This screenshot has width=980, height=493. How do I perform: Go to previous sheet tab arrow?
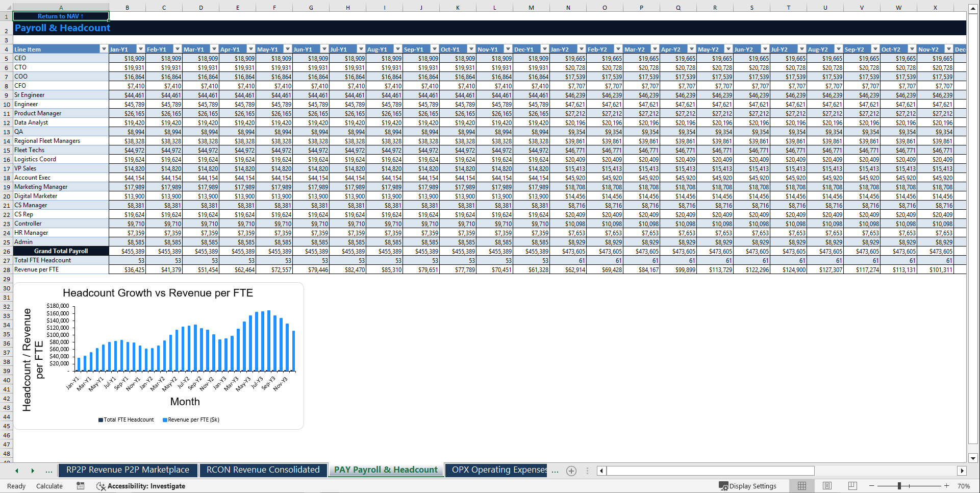click(x=17, y=471)
